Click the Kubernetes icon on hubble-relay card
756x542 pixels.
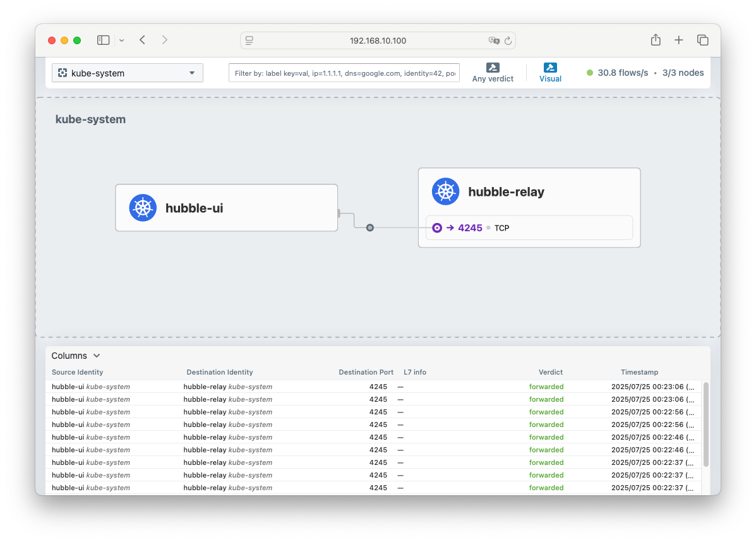(x=445, y=191)
